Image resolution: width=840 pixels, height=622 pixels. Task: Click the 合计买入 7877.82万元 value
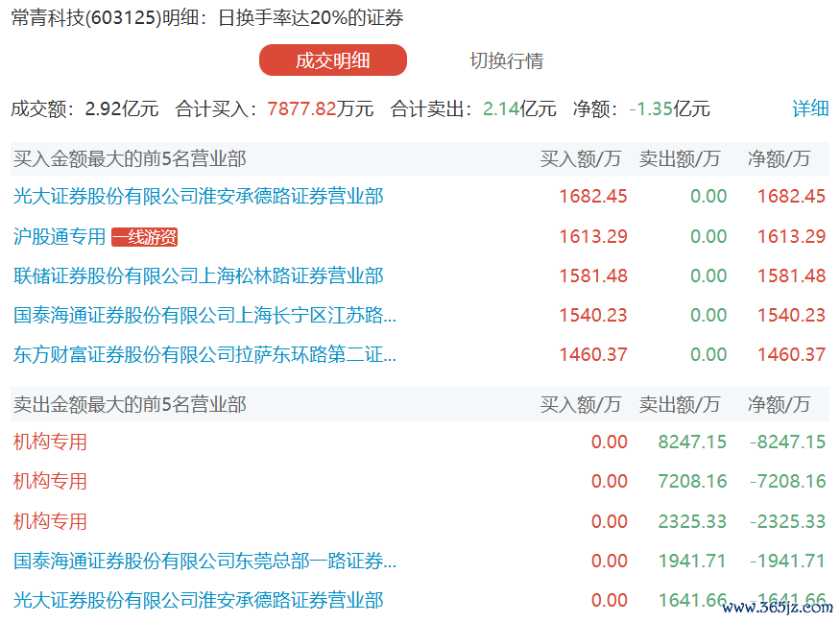pyautogui.click(x=320, y=108)
